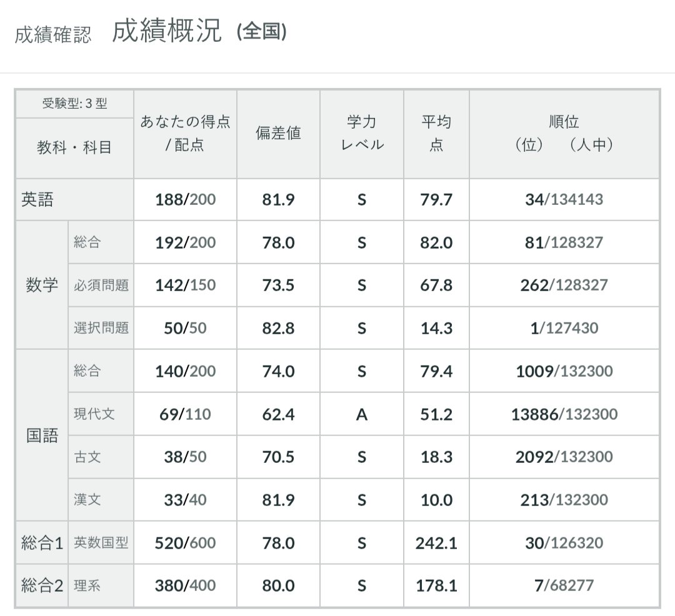The width and height of the screenshot is (675, 616).
Task: Click the 総合1 row label
Action: tap(42, 543)
